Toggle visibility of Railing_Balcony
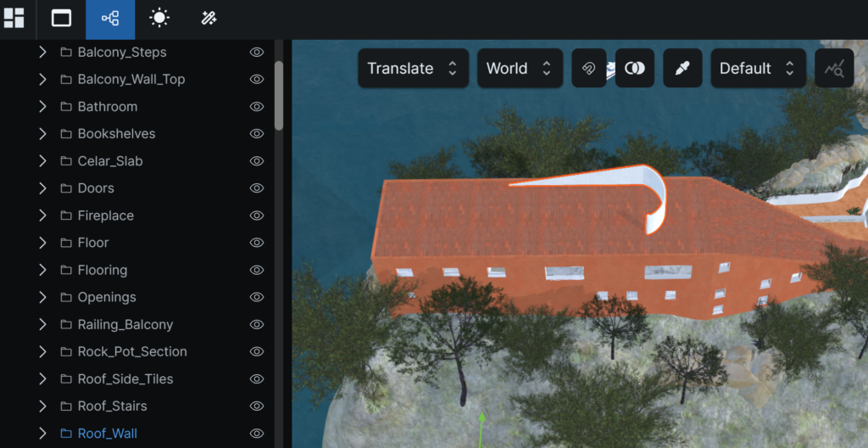This screenshot has width=868, height=448. coord(256,324)
